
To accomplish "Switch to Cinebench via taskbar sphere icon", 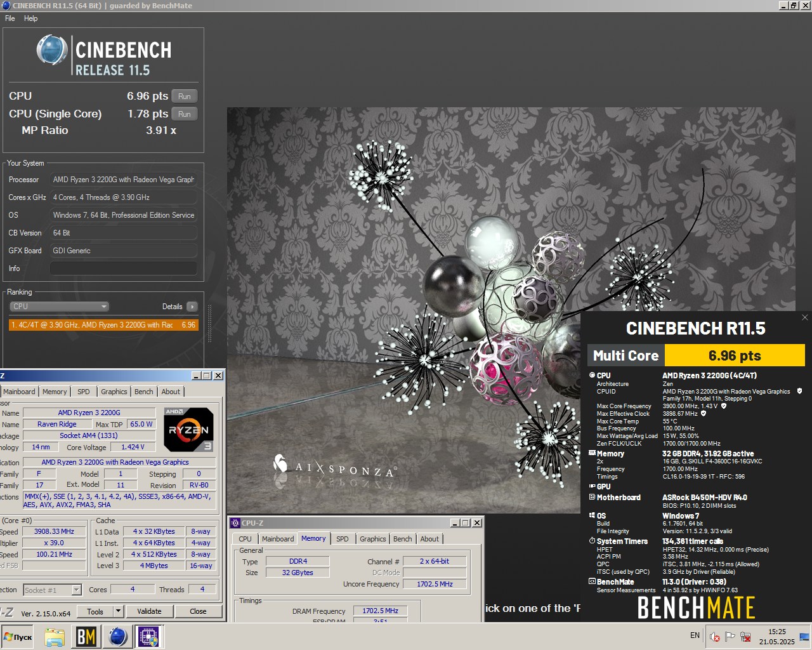I will (x=117, y=637).
